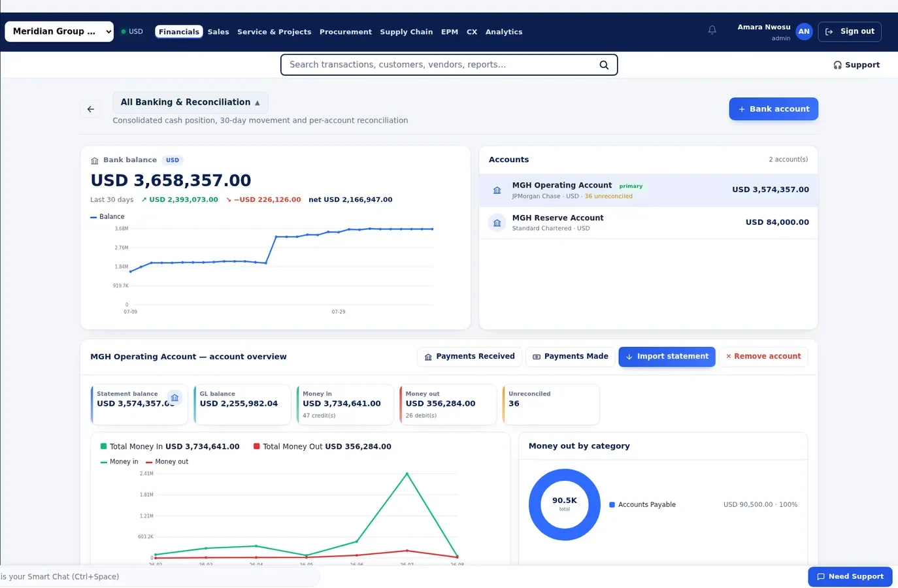
Task: Open the EPM module
Action: [450, 31]
